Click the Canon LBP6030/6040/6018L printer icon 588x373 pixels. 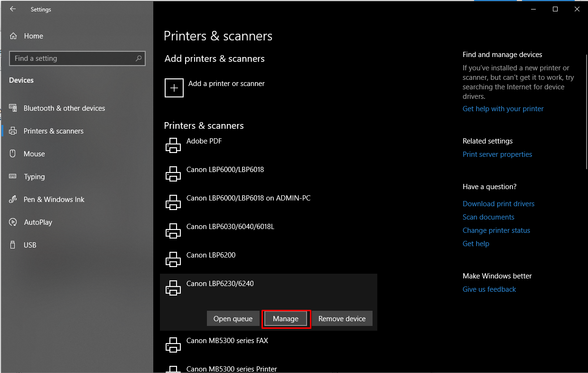pos(173,231)
